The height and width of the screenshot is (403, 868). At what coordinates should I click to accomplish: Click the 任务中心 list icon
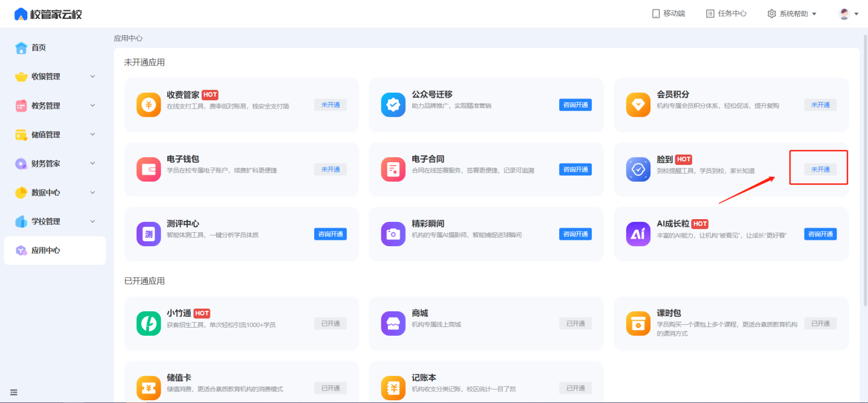(x=710, y=14)
